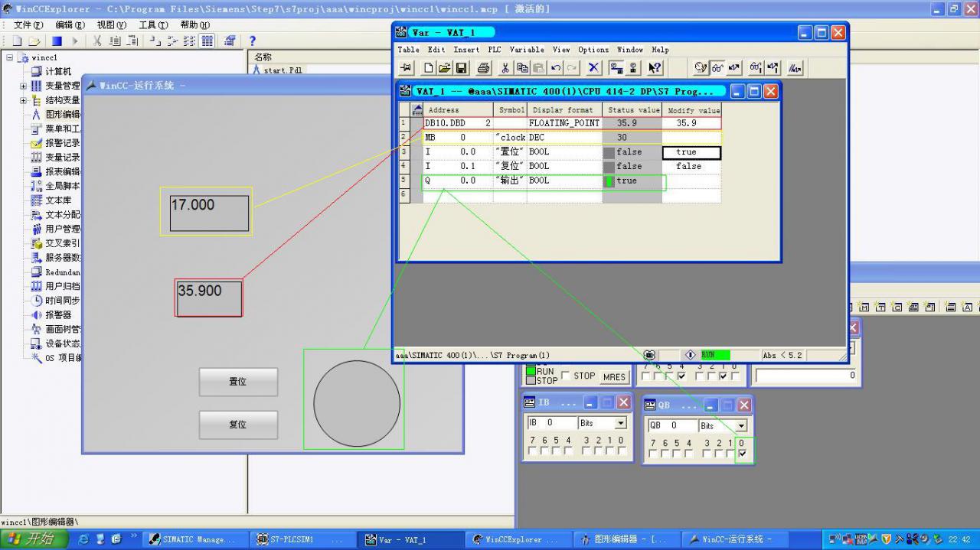Click the IB 0 address field
The width and height of the screenshot is (980, 550).
[x=551, y=423]
